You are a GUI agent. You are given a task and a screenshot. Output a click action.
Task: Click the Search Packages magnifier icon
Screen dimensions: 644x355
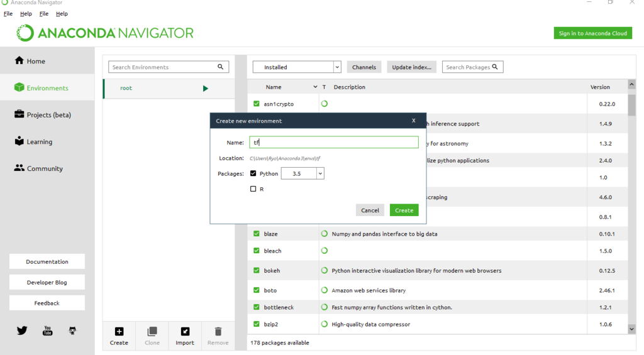(495, 67)
